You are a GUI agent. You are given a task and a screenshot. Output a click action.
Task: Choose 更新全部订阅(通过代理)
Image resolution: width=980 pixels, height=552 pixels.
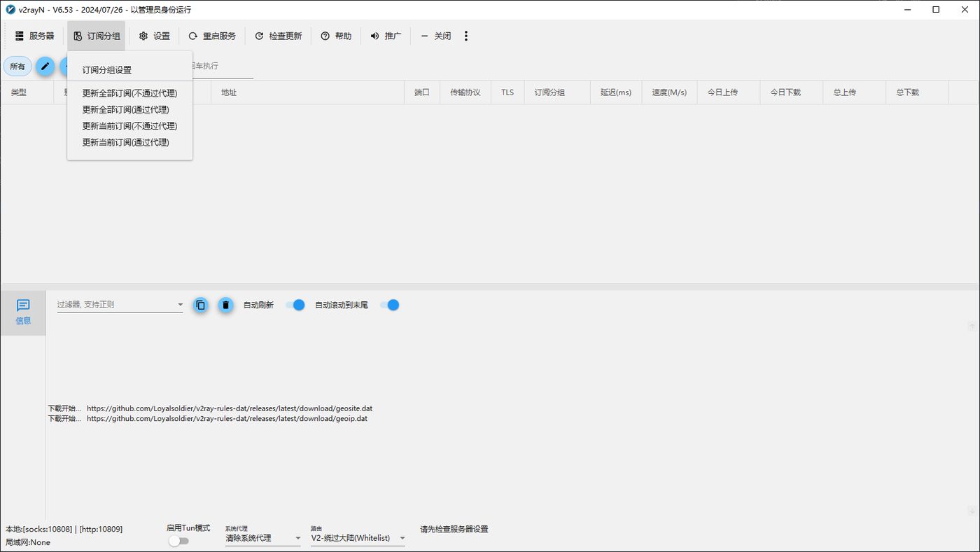coord(129,109)
